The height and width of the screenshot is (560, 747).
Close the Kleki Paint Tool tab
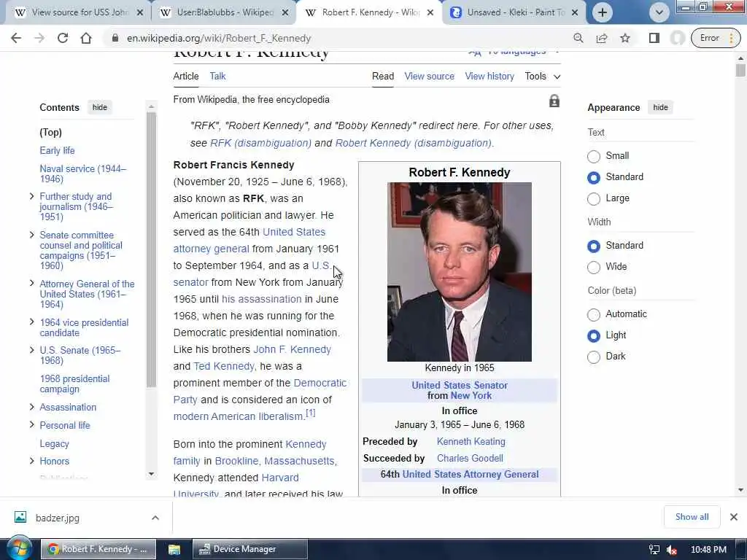[x=575, y=12]
